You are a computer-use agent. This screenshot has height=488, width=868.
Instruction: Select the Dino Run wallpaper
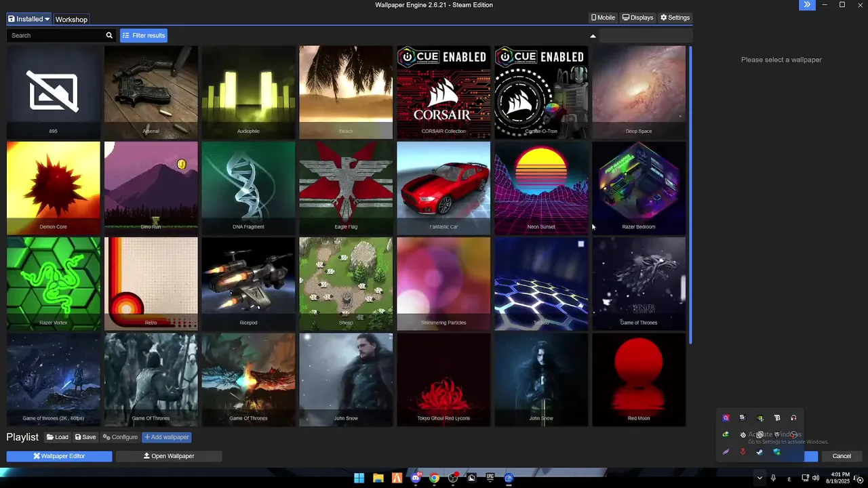pyautogui.click(x=151, y=188)
